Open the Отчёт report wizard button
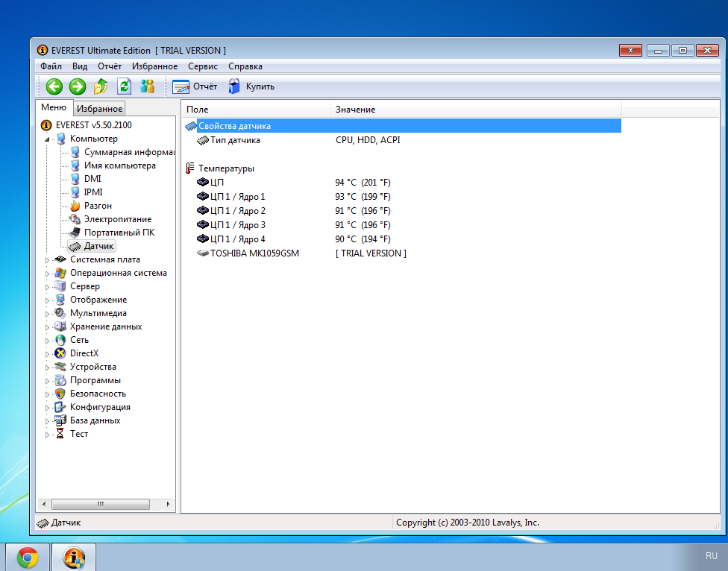 [195, 86]
